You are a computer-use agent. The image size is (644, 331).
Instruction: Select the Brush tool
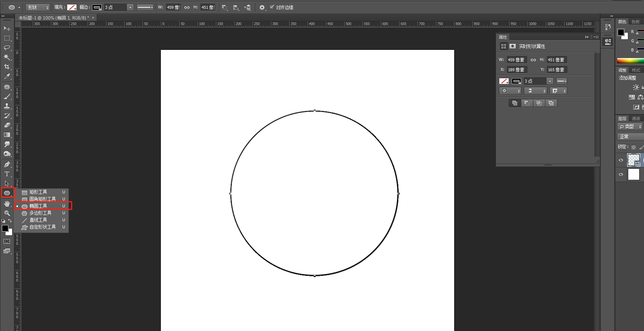pyautogui.click(x=7, y=97)
